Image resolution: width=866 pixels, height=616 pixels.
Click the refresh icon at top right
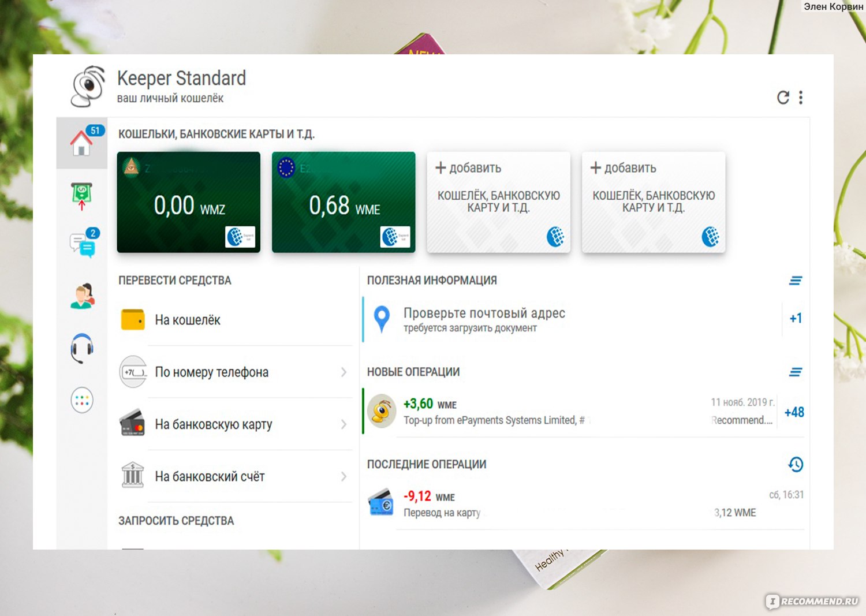(x=783, y=98)
